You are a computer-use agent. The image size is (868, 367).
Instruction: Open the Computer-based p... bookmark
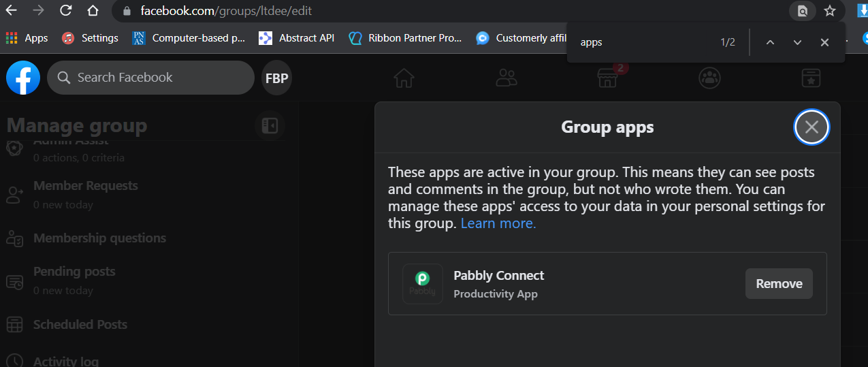click(189, 38)
